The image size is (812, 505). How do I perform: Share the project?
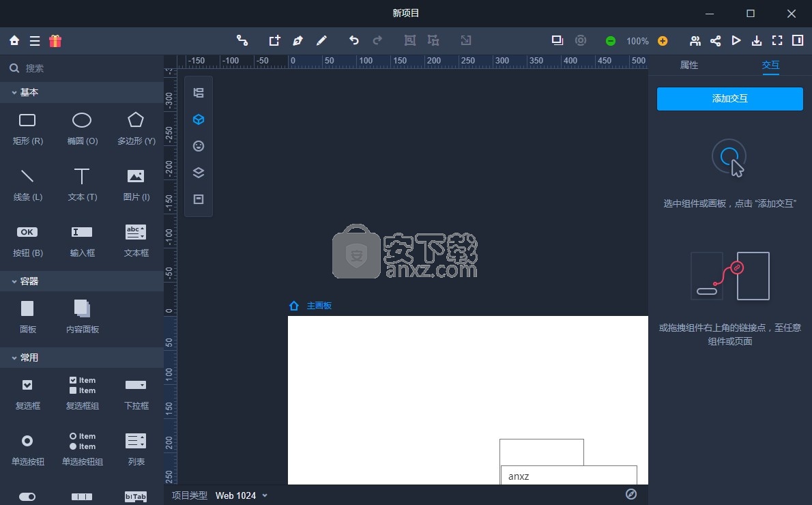click(715, 40)
